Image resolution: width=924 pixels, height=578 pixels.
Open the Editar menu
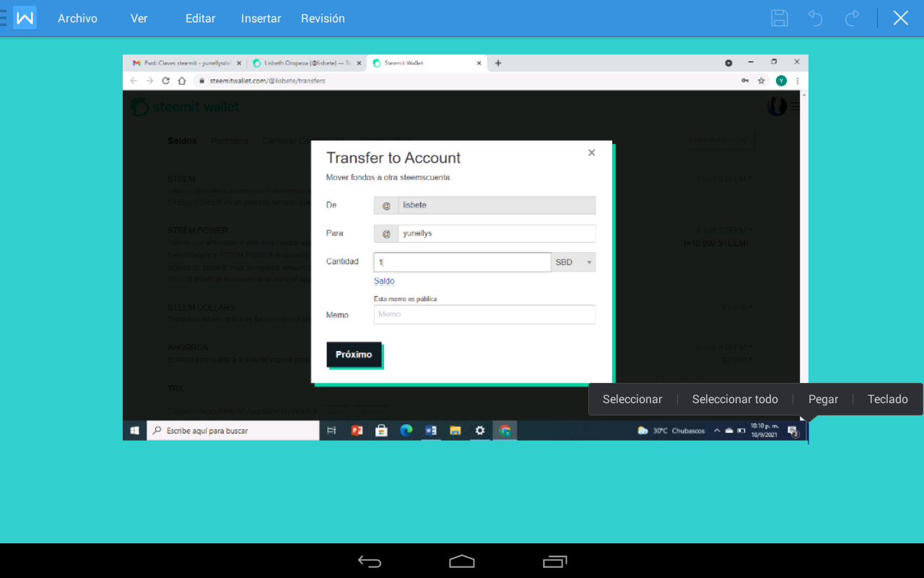(x=200, y=19)
